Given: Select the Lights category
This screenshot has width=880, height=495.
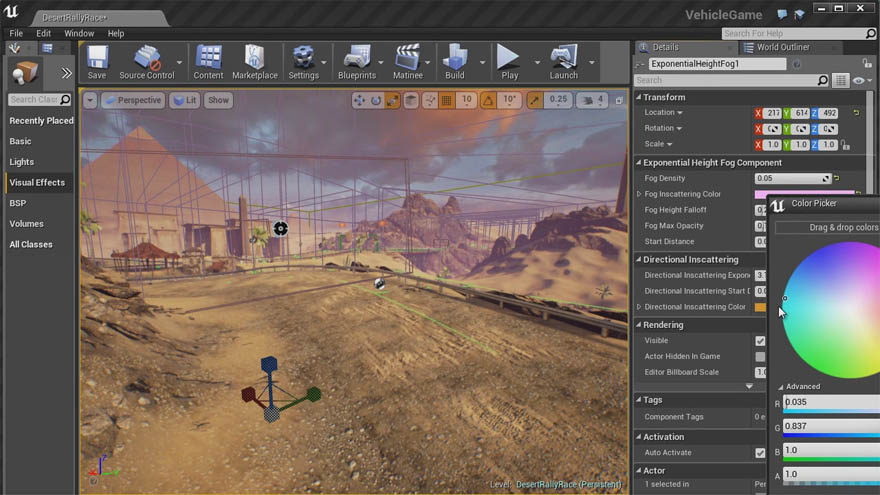Looking at the screenshot, I should 21,162.
